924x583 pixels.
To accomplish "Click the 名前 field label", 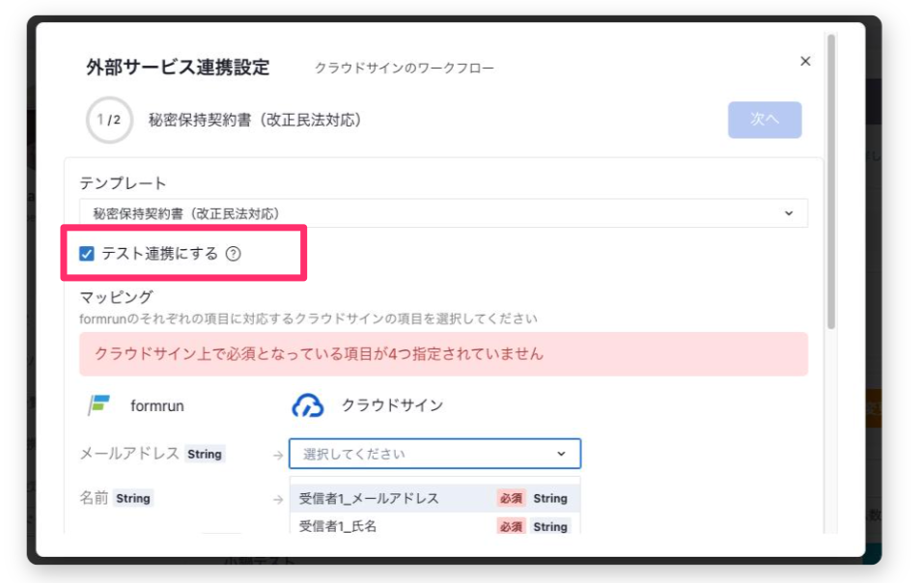I will (94, 498).
